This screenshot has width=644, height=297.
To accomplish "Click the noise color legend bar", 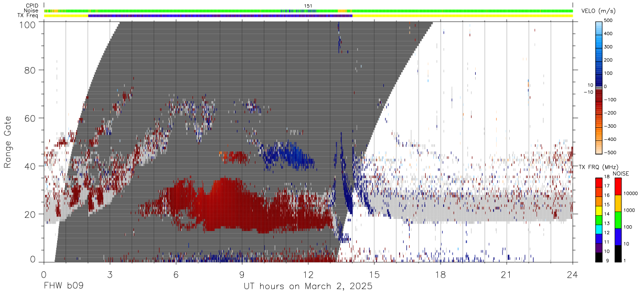I will coord(618,219).
